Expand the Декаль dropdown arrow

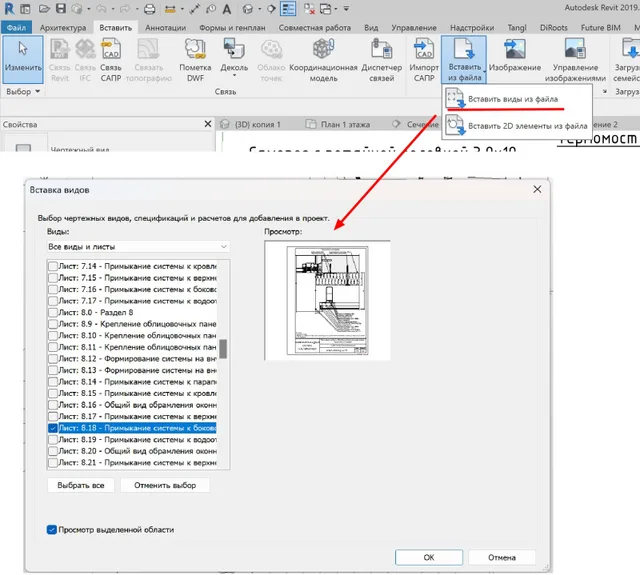tap(234, 75)
